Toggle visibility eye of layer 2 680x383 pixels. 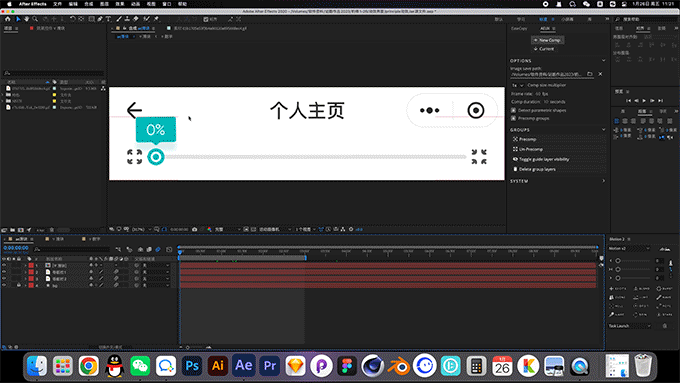coord(4,272)
